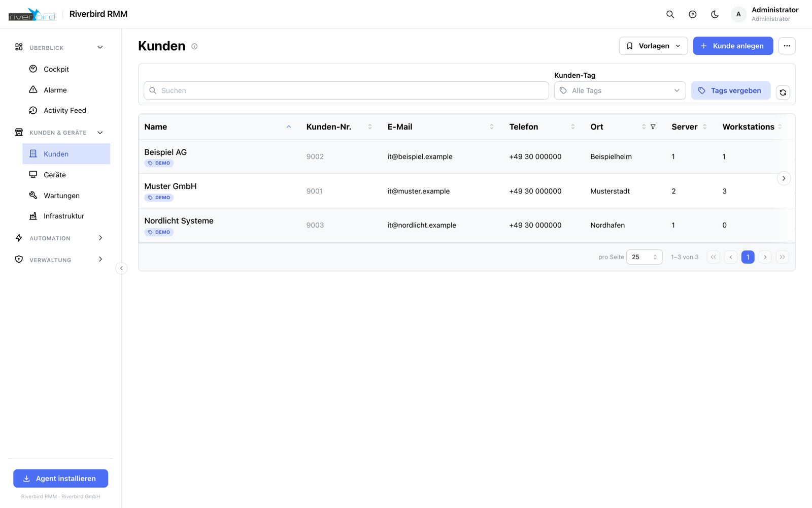Screen dimensions: 812x508
Task: Sort by Server count
Action: coord(705,127)
